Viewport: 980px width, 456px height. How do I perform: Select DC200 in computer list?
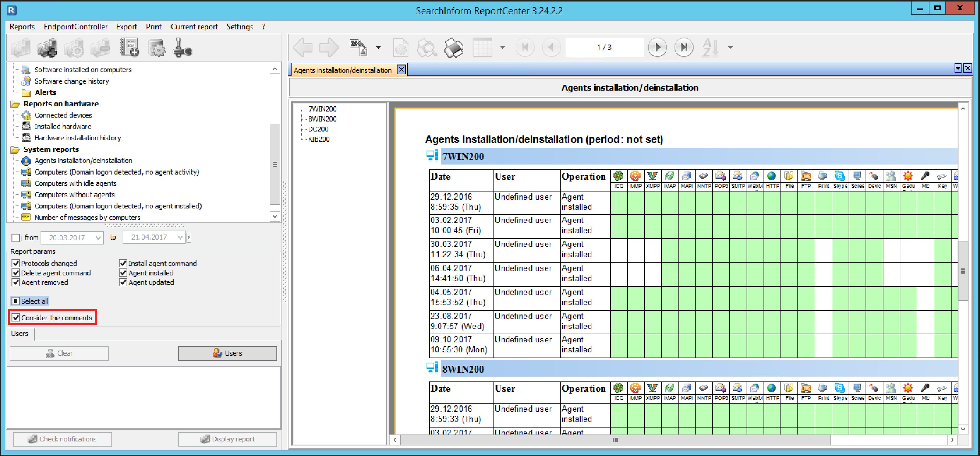pos(318,129)
